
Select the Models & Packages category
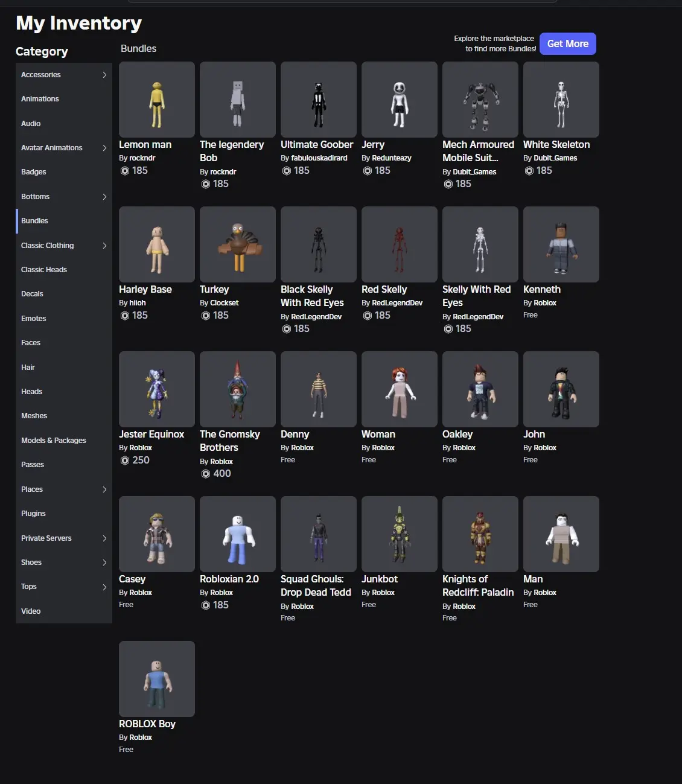[x=64, y=441]
